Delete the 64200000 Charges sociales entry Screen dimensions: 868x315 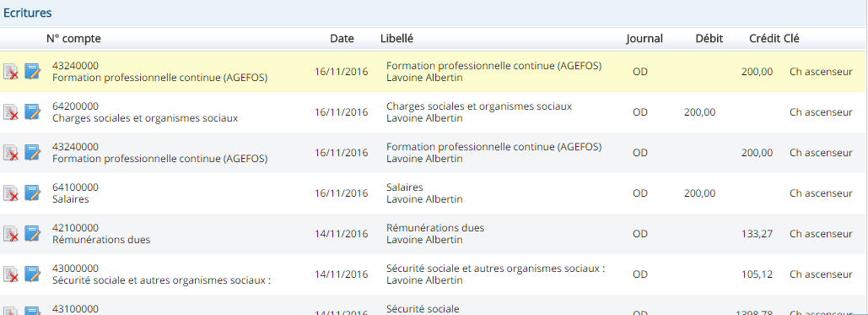pos(11,112)
